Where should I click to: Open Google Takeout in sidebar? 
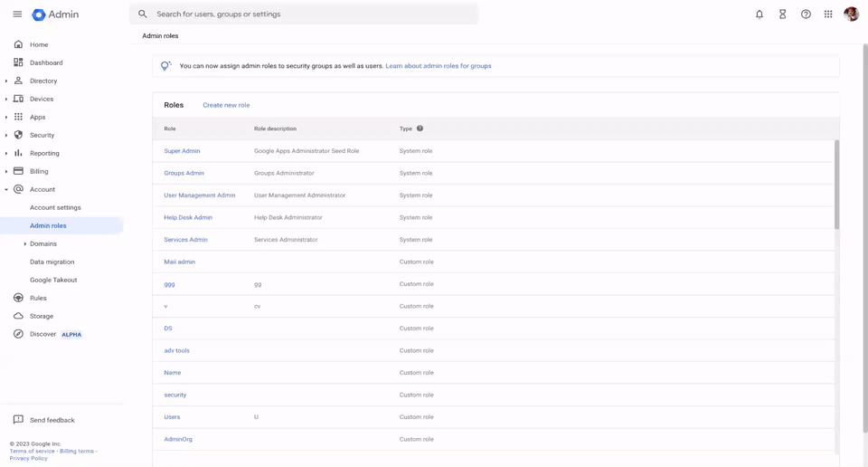coord(53,280)
